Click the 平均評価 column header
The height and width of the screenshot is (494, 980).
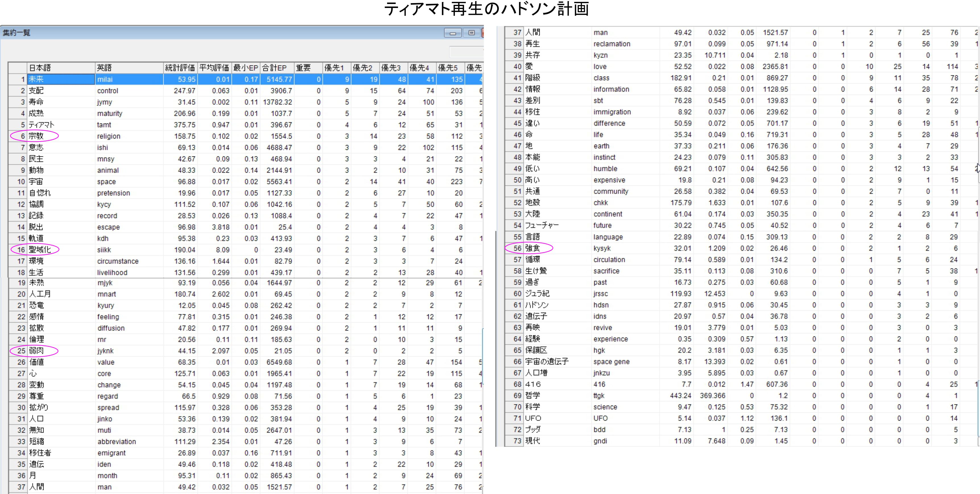[214, 68]
